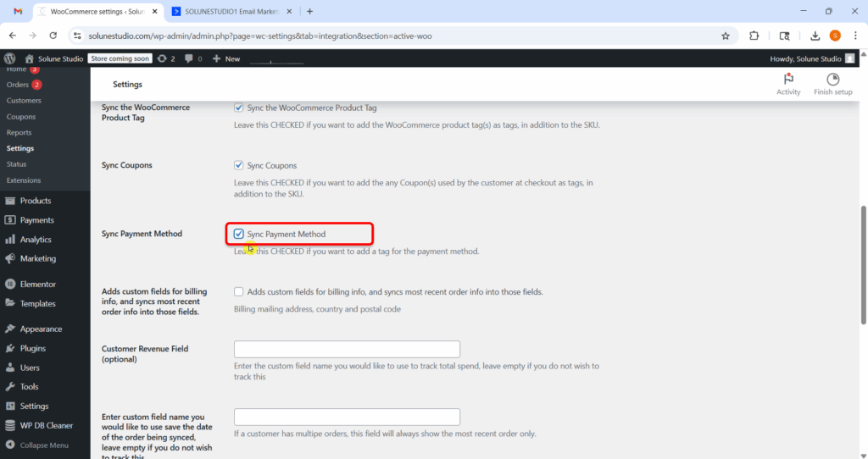Image resolution: width=868 pixels, height=459 pixels.
Task: Bookmark this page with star icon
Action: point(726,36)
